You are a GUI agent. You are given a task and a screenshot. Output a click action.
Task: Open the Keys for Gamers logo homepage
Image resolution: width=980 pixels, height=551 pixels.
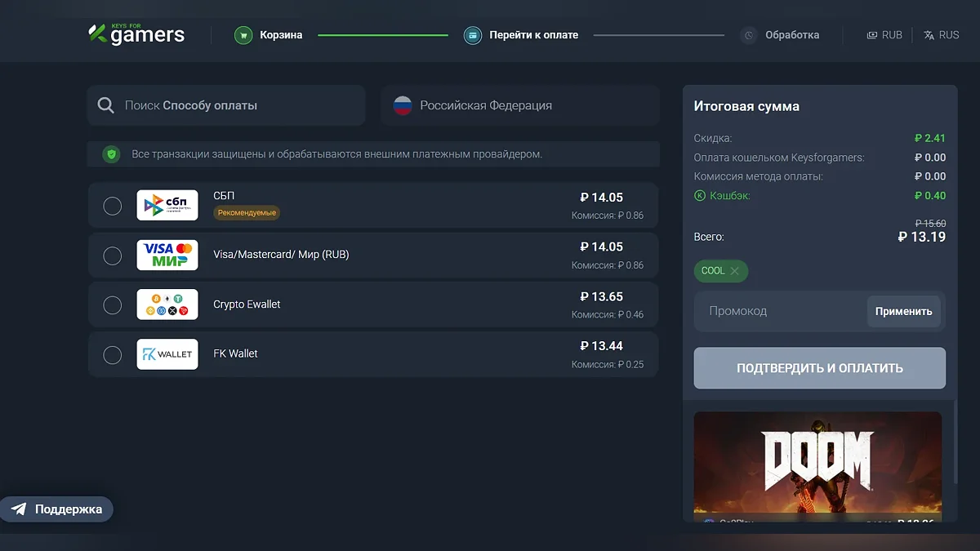(x=136, y=34)
